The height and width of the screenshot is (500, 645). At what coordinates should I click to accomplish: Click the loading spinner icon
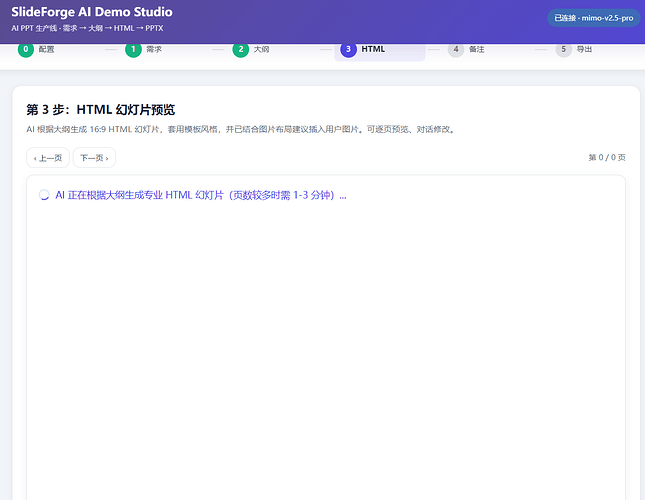click(x=44, y=195)
